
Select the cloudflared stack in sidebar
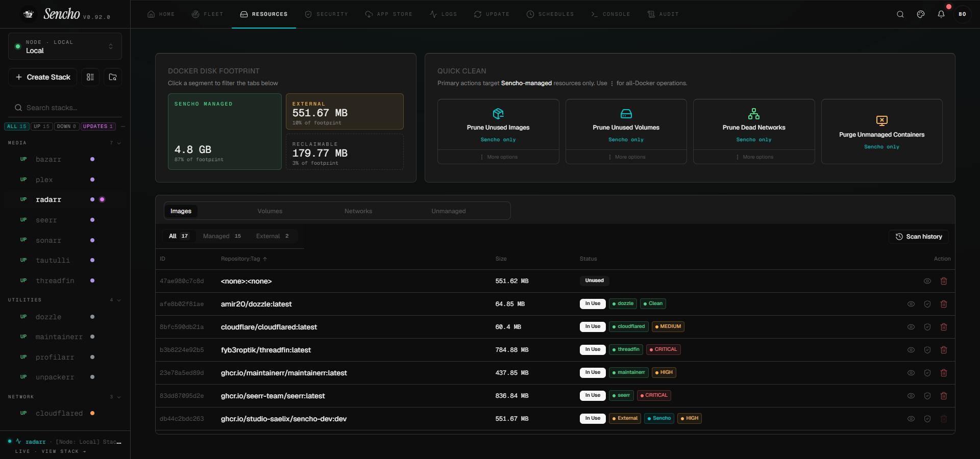(59, 413)
